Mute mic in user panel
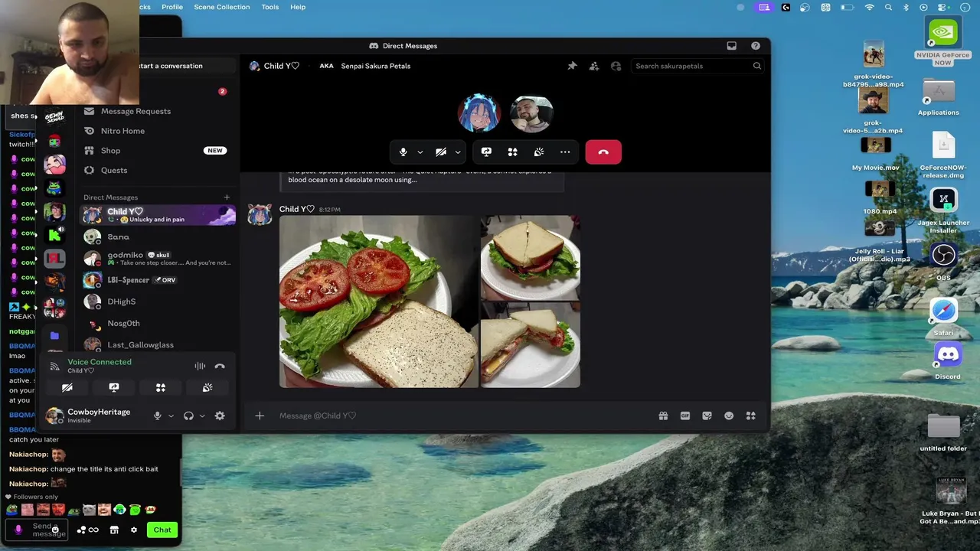980x551 pixels. pyautogui.click(x=158, y=416)
